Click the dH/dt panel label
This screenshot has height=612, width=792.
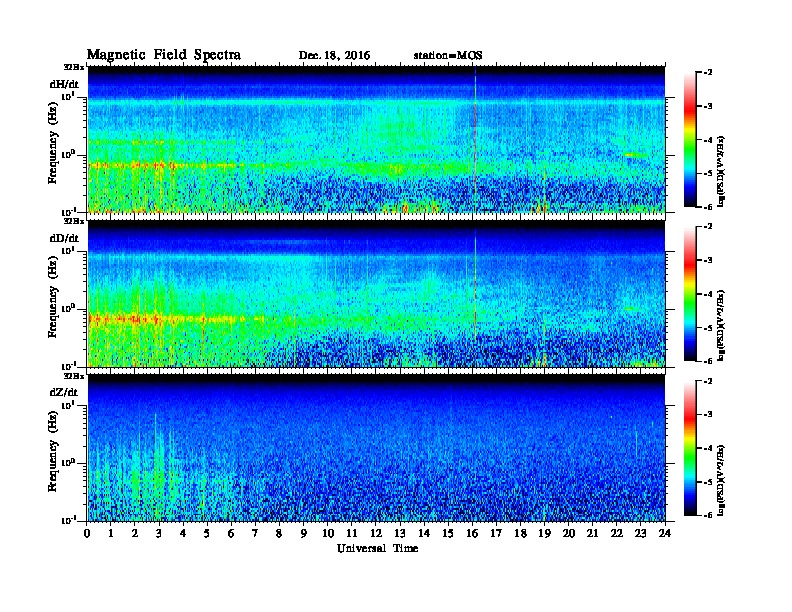pyautogui.click(x=64, y=84)
